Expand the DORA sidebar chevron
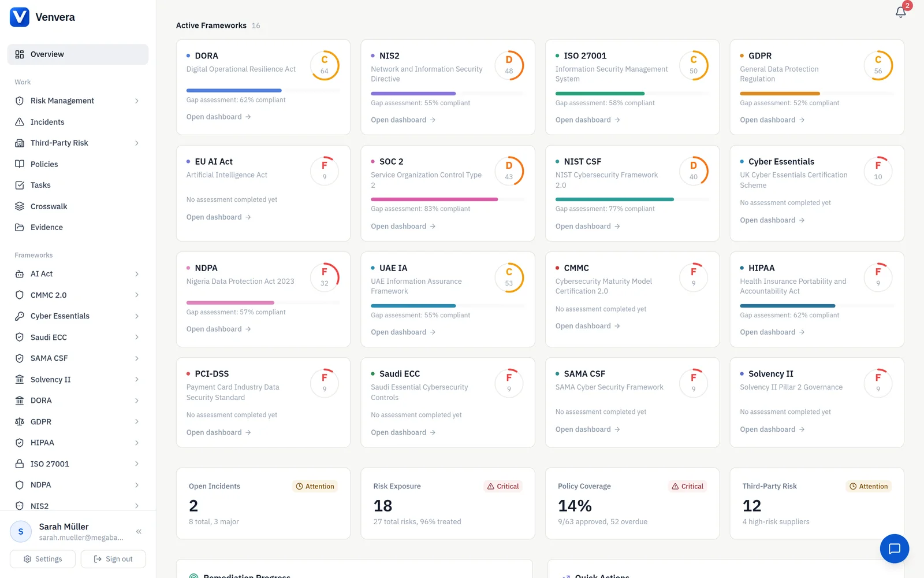Screen dimensions: 924x578 [137, 401]
